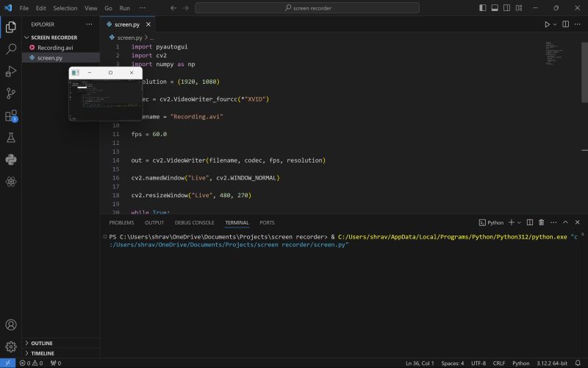Image resolution: width=588 pixels, height=368 pixels.
Task: Toggle the bottom panel visibility
Action: [494, 7]
